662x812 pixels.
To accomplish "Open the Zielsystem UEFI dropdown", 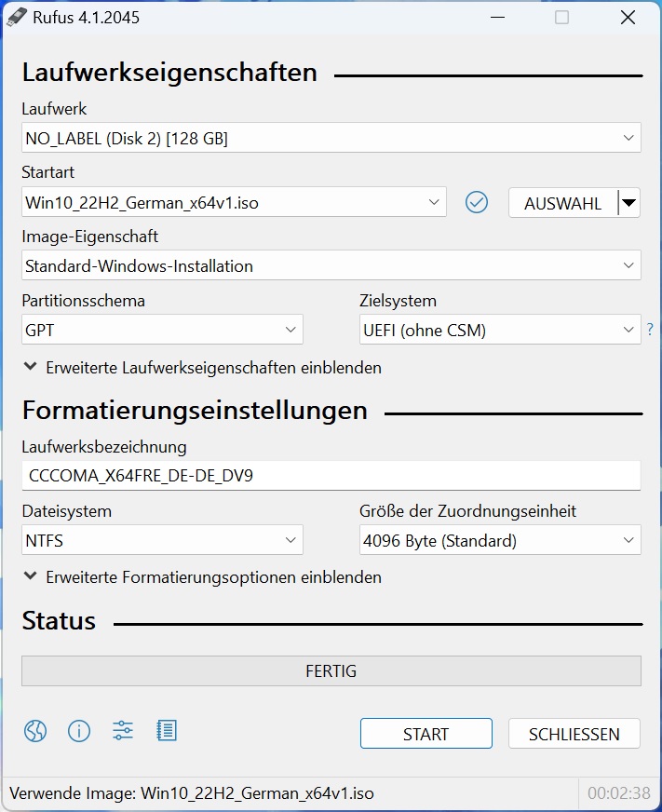I will 500,330.
